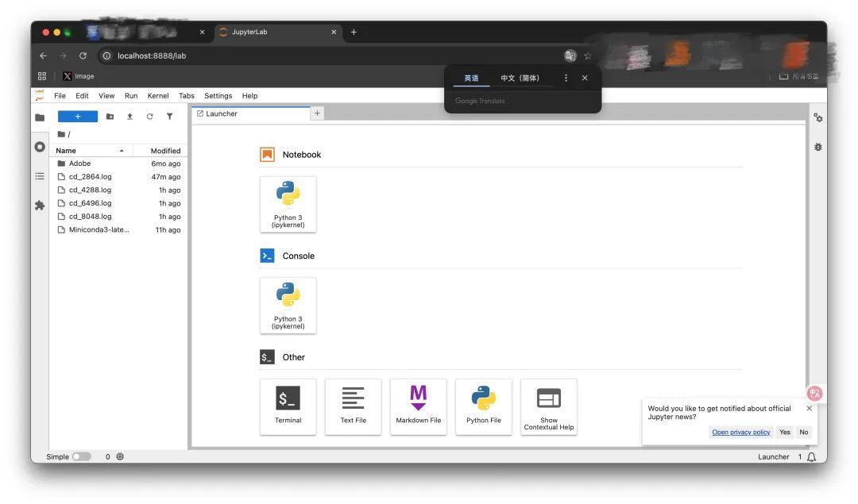Open the debugger bug icon in right sidebar
Screen dimensions: 858x504
818,147
